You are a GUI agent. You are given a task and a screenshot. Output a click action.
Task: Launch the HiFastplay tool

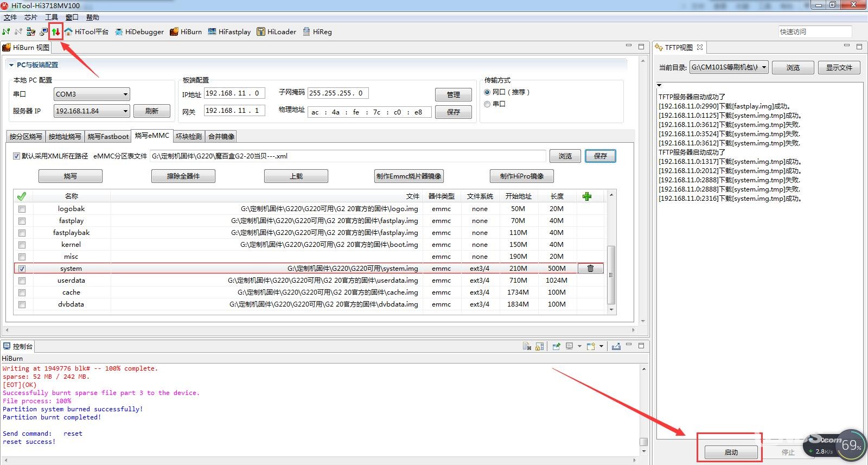click(x=229, y=31)
